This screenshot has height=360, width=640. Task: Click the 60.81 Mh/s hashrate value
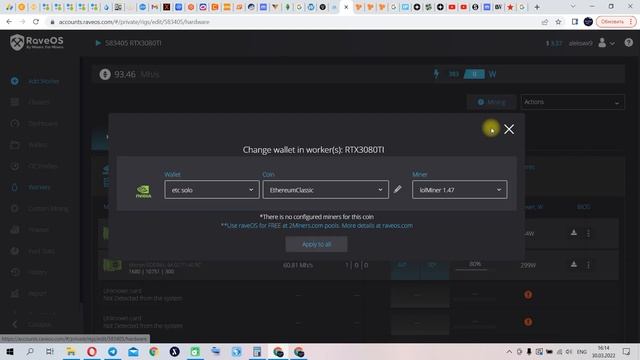click(298, 265)
